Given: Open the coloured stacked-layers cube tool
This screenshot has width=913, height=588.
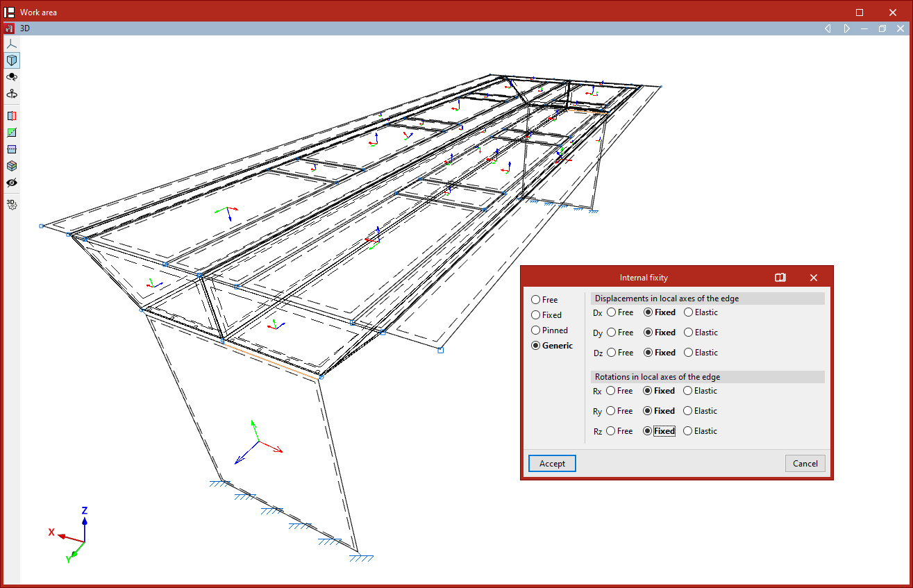Looking at the screenshot, I should tap(12, 166).
